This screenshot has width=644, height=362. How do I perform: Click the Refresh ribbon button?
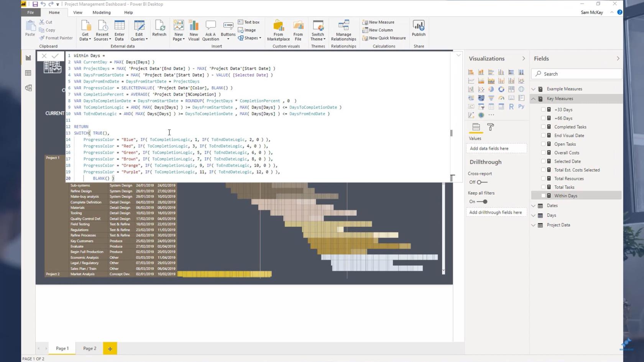coord(159,29)
